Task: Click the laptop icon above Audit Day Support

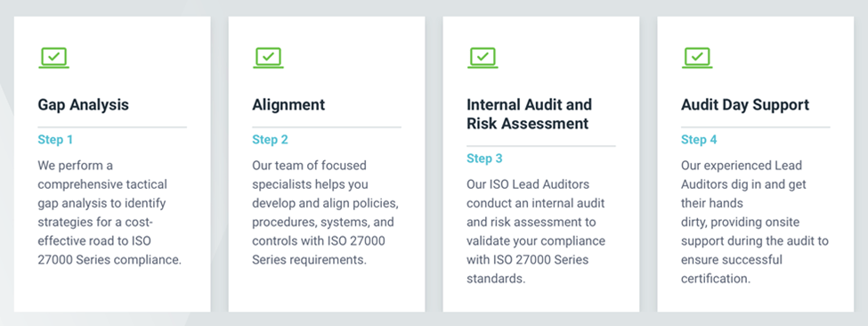Action: pyautogui.click(x=697, y=58)
